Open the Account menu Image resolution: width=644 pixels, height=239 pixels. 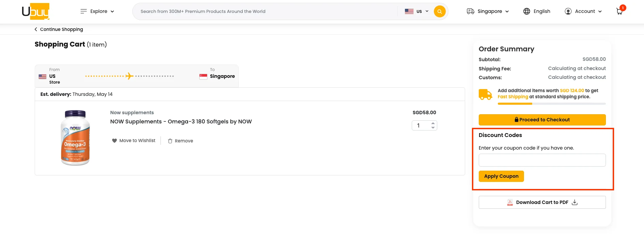(x=583, y=11)
